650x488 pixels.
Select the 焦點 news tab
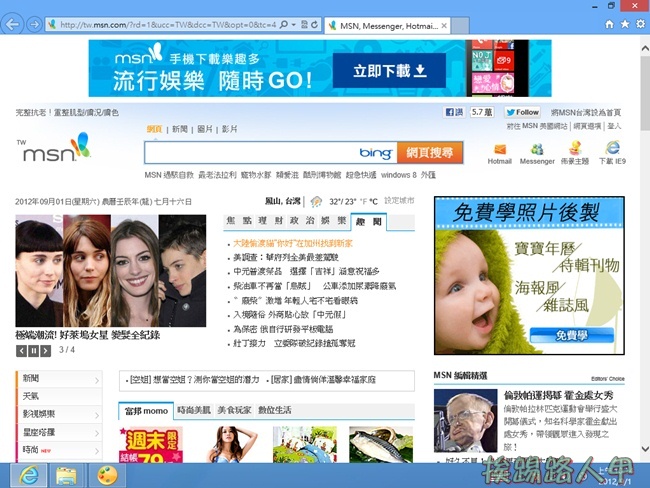(x=238, y=221)
